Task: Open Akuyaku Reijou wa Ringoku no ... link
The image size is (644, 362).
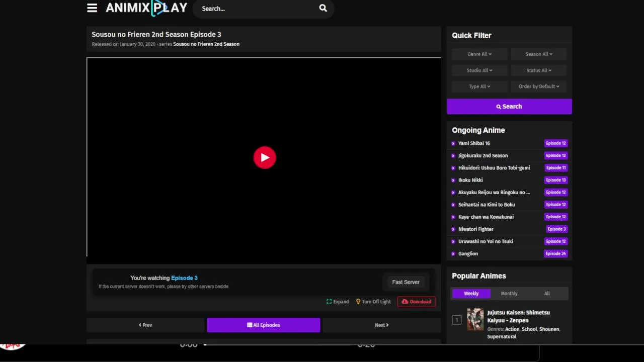Action: (x=494, y=193)
